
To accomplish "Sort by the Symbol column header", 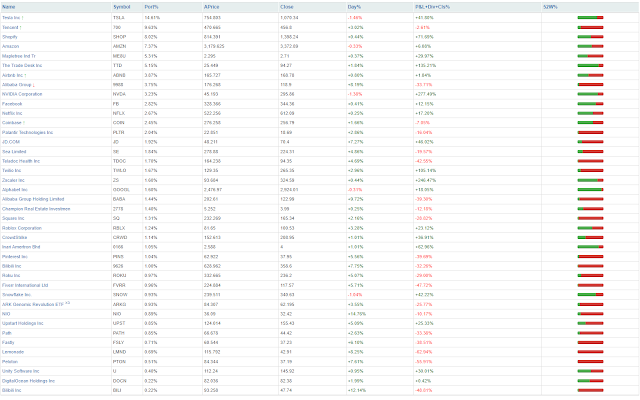I will (x=122, y=7).
